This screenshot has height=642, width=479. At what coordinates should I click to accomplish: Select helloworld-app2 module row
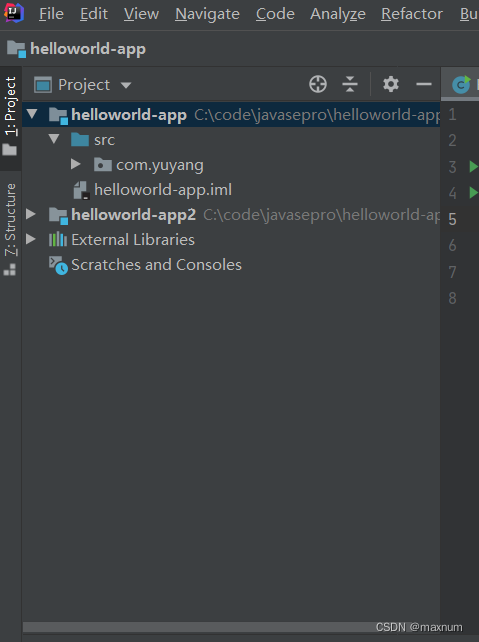tap(231, 215)
